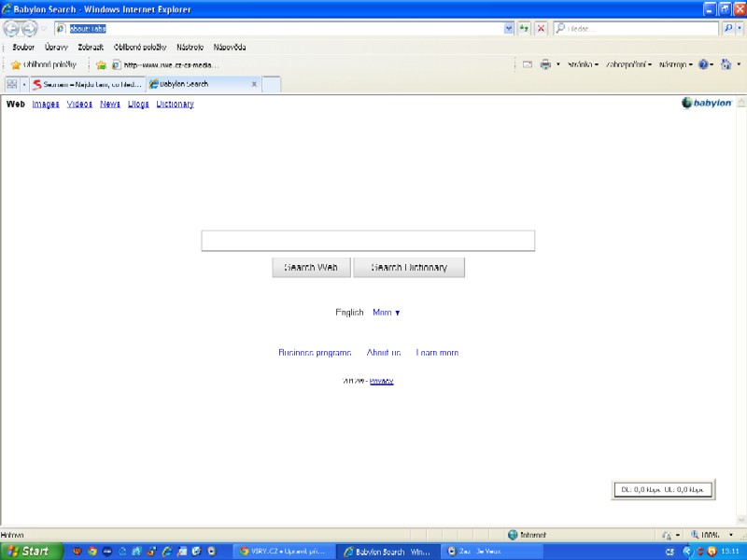
Task: Open Help via the blue question mark icon
Action: pos(703,64)
